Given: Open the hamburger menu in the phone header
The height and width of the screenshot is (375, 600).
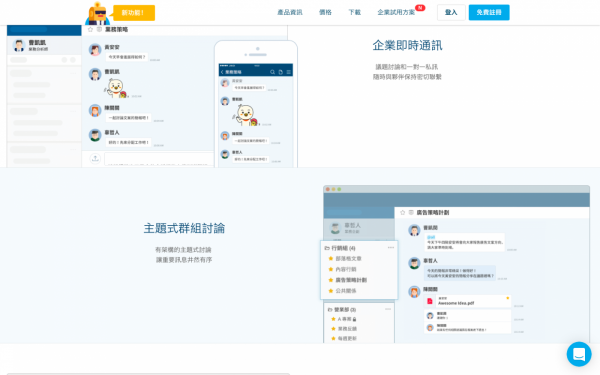Looking at the screenshot, I should [289, 72].
